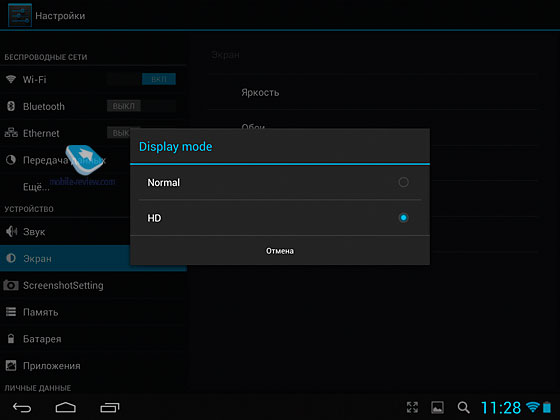Open the Приложения apps menu item
The height and width of the screenshot is (420, 560).
pos(93,365)
